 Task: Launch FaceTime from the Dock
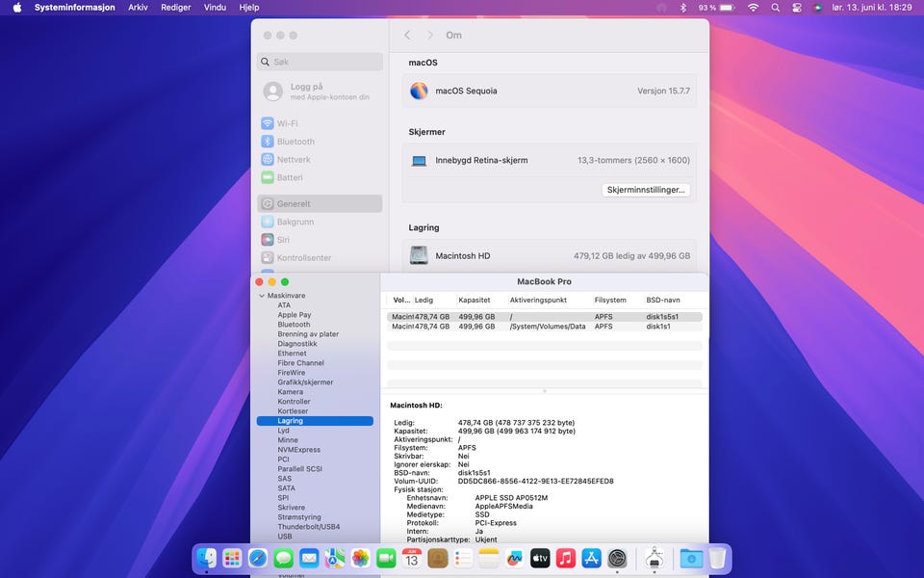pyautogui.click(x=386, y=558)
